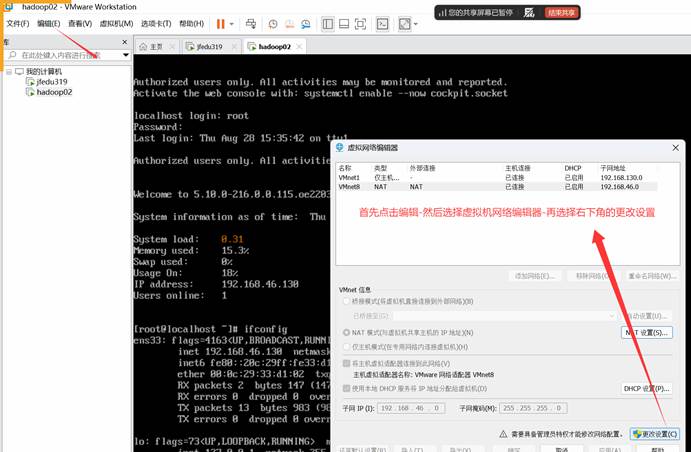Click the 结束共享 button
The width and height of the screenshot is (691, 452).
[x=561, y=13]
